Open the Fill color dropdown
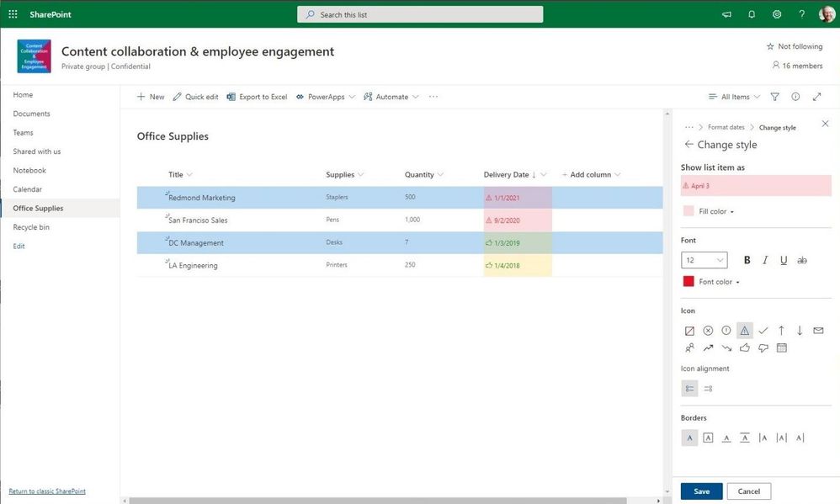The height and width of the screenshot is (504, 840). pos(716,211)
